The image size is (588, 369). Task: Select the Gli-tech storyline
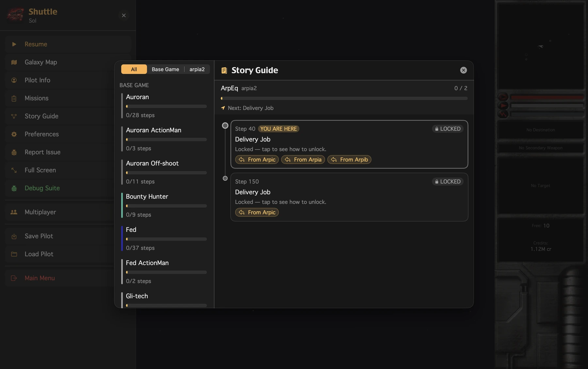click(x=164, y=300)
